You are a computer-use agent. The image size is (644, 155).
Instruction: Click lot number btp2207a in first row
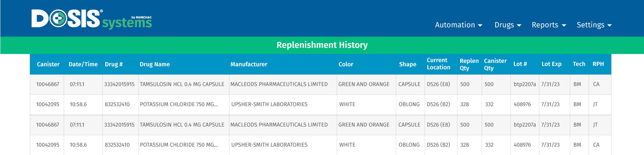[x=525, y=84]
